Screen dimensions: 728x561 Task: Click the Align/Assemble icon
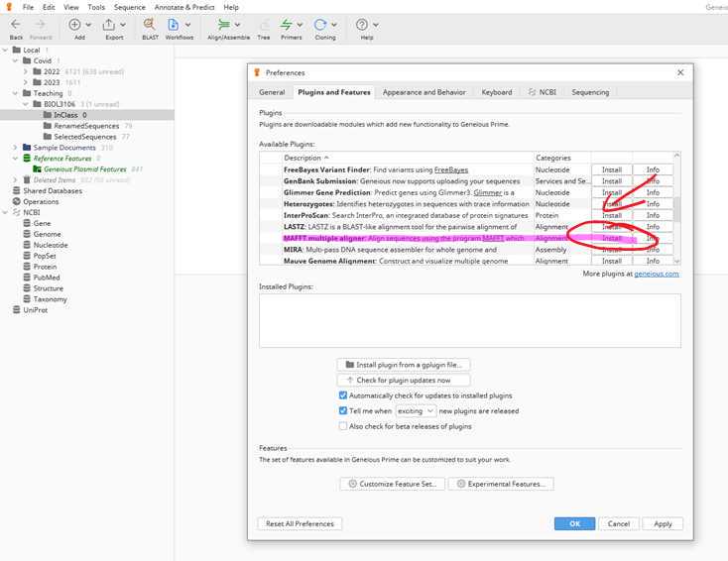[224, 25]
